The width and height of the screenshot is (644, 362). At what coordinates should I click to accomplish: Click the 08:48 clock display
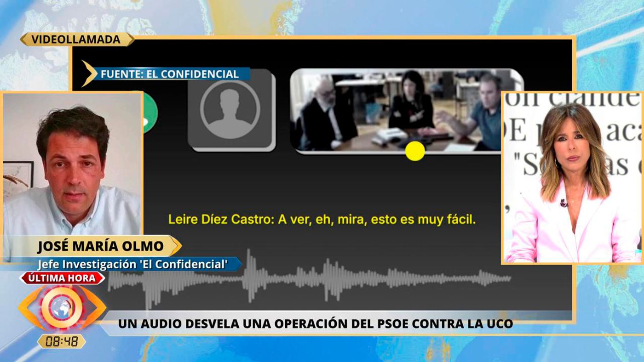62,341
